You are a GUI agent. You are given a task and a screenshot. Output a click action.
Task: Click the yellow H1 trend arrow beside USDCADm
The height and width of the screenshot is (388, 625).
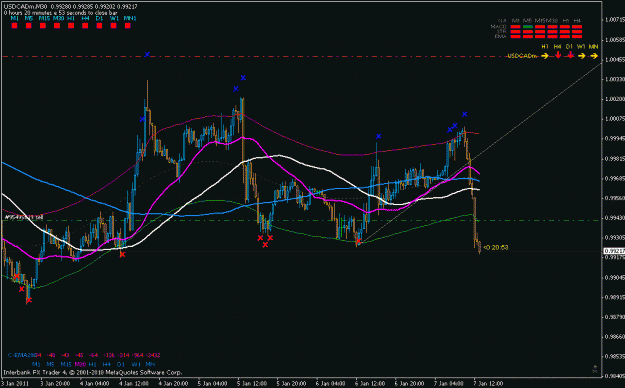coord(545,56)
